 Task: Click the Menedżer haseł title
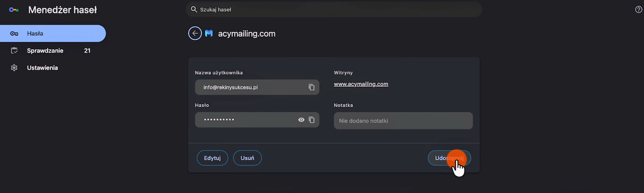coord(62,10)
